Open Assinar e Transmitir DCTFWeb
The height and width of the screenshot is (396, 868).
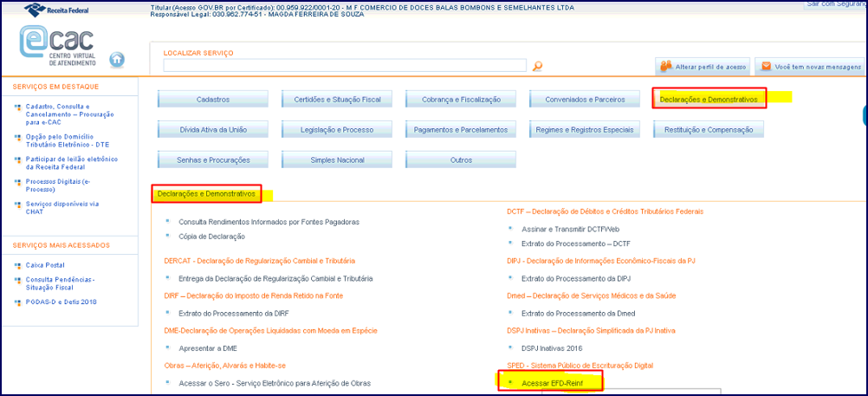tap(570, 228)
